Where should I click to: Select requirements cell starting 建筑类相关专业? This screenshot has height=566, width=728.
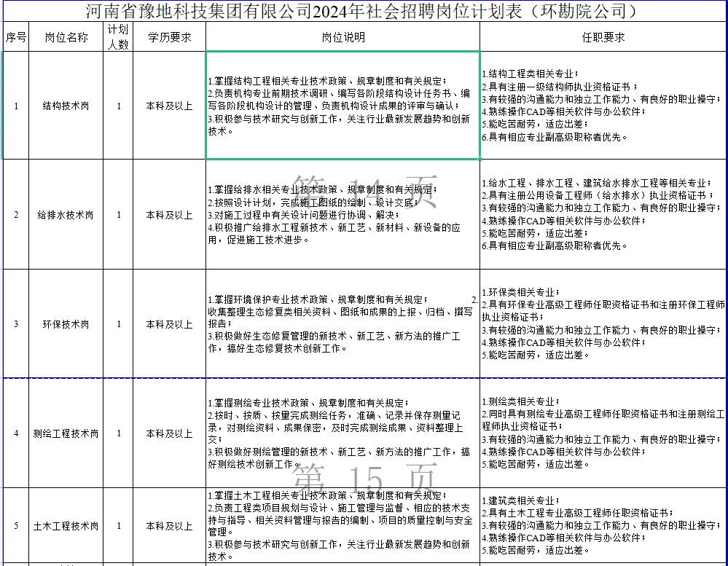[604, 526]
